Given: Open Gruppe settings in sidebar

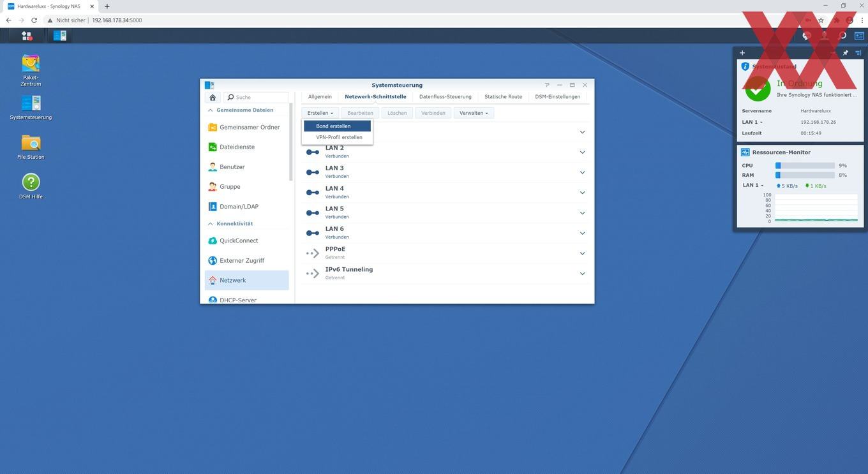Looking at the screenshot, I should pos(247,186).
